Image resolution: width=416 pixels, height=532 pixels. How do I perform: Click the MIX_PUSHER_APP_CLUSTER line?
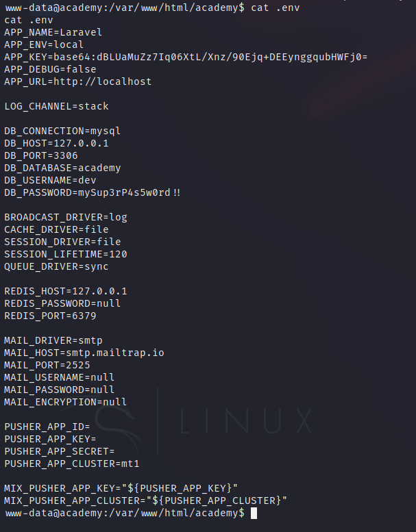(x=145, y=501)
